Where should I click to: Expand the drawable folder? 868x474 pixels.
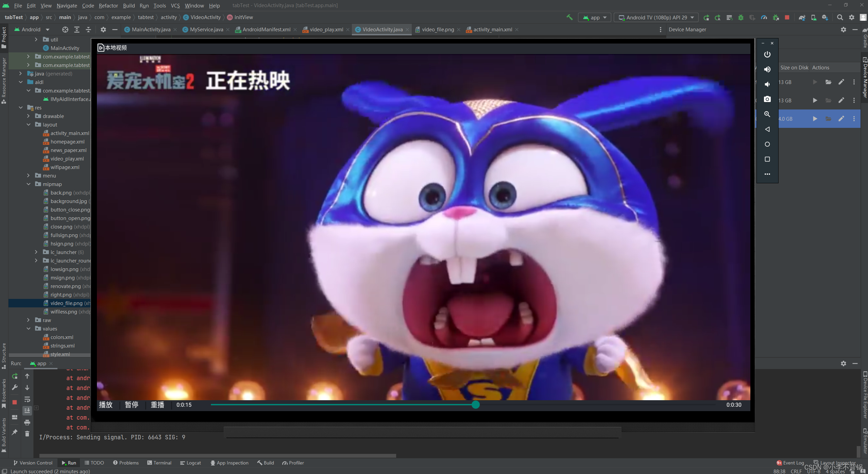[28, 116]
